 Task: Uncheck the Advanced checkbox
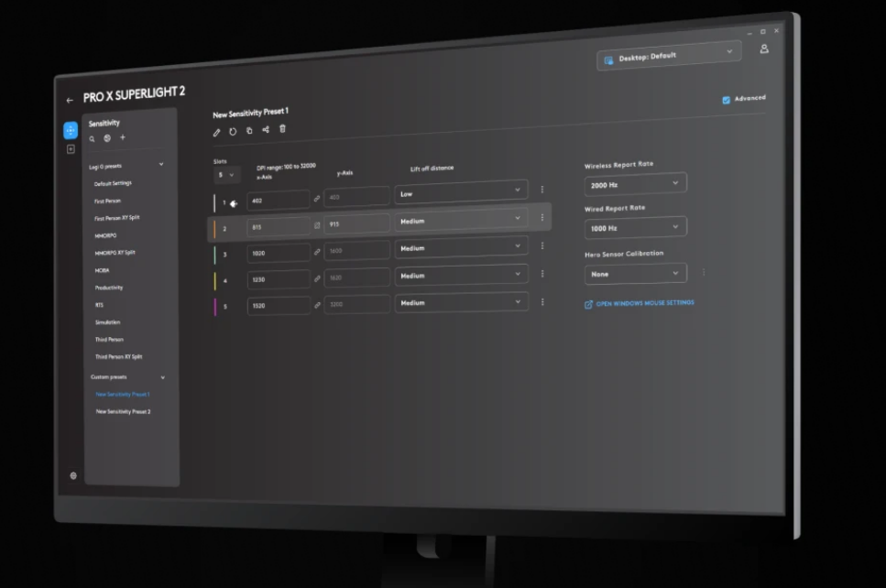point(726,100)
